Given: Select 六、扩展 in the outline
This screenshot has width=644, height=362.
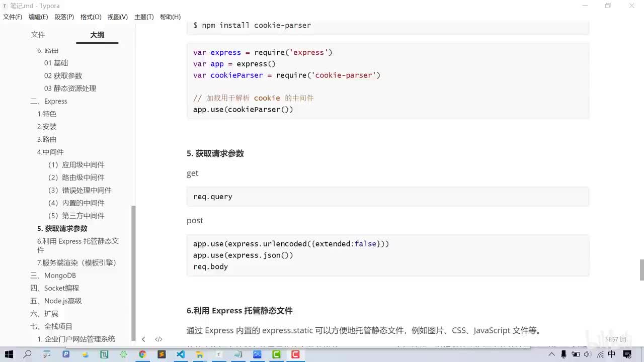Looking at the screenshot, I should [x=44, y=314].
